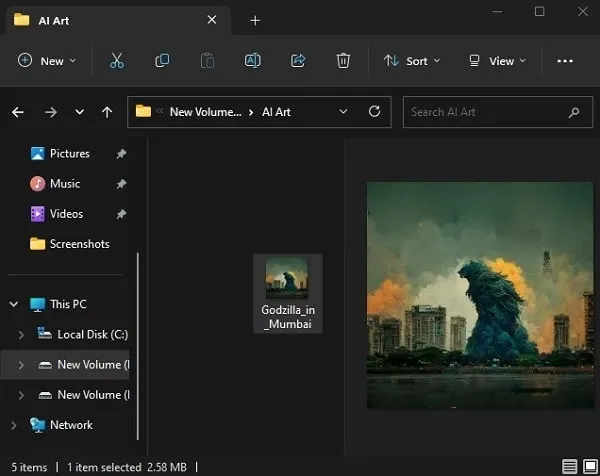Show hidden path with double chevron
The image size is (600, 476).
point(160,111)
